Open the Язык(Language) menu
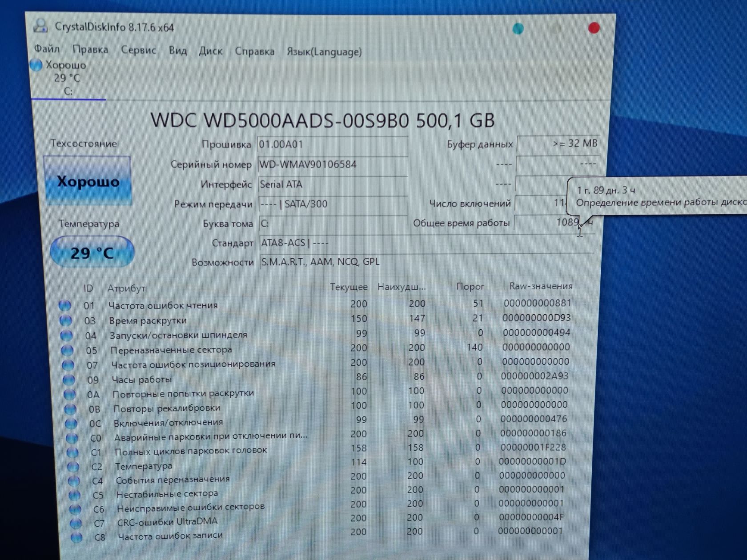The image size is (747, 560). [324, 52]
